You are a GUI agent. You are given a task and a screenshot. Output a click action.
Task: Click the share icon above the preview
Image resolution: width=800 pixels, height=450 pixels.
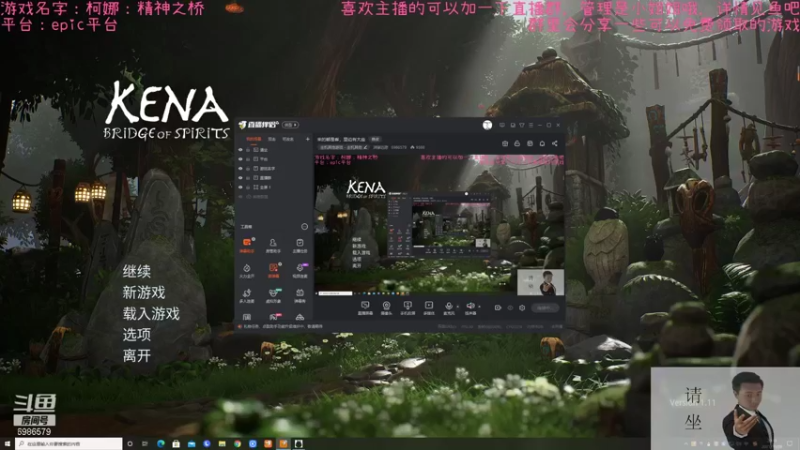(555, 143)
